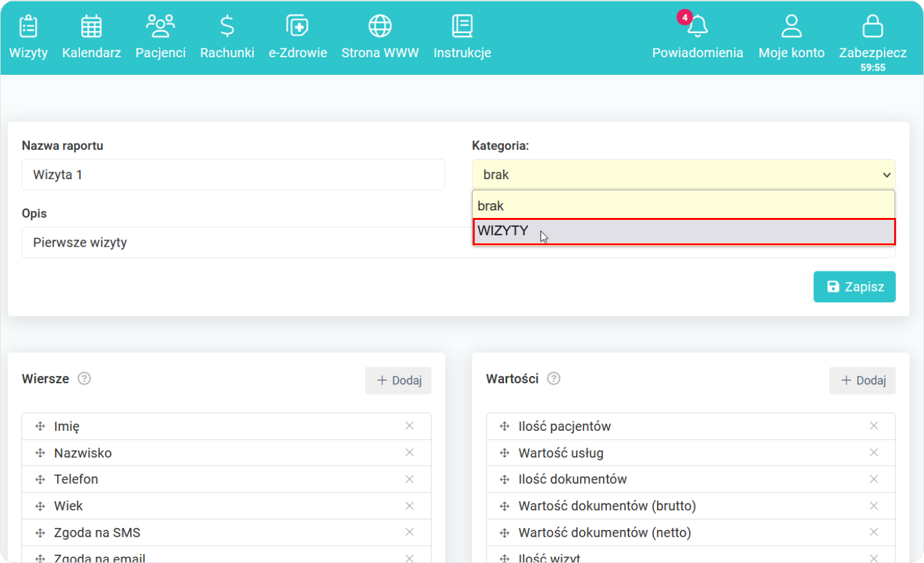Select WIZYTY option in category list
Image resolution: width=924 pixels, height=563 pixels.
pyautogui.click(x=684, y=231)
